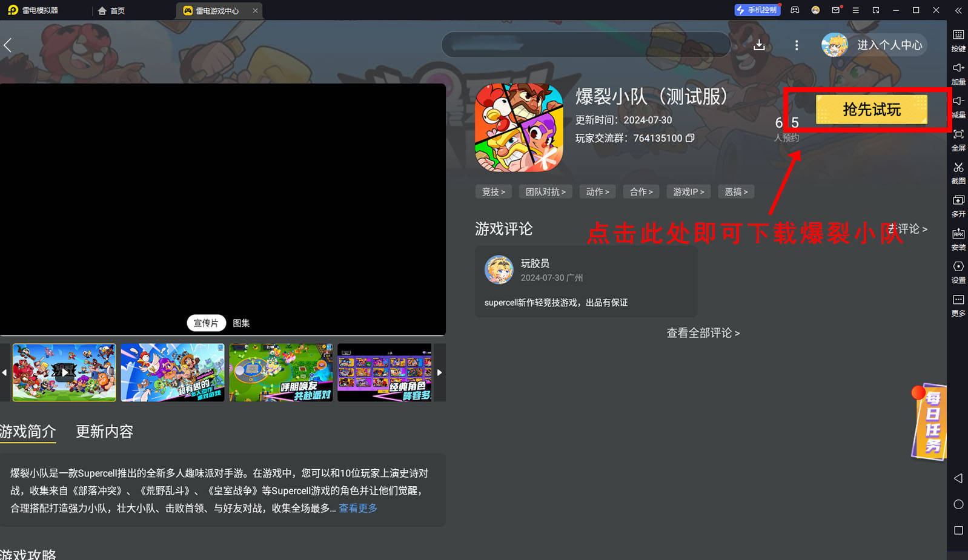Copy the player group number 764135100
968x560 pixels.
(690, 138)
